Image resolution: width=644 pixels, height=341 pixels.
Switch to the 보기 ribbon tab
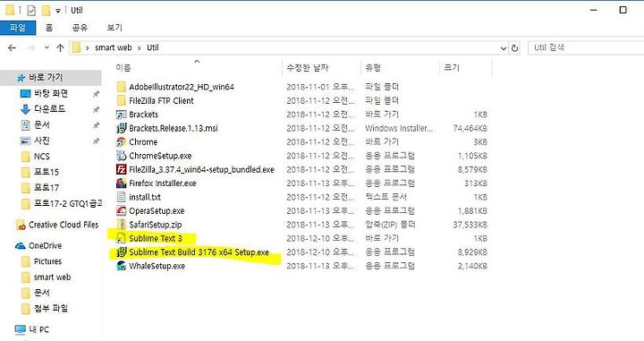114,28
